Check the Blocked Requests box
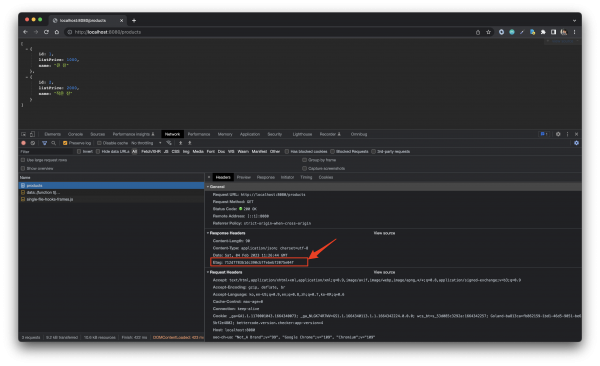The image size is (600, 366). [333, 152]
